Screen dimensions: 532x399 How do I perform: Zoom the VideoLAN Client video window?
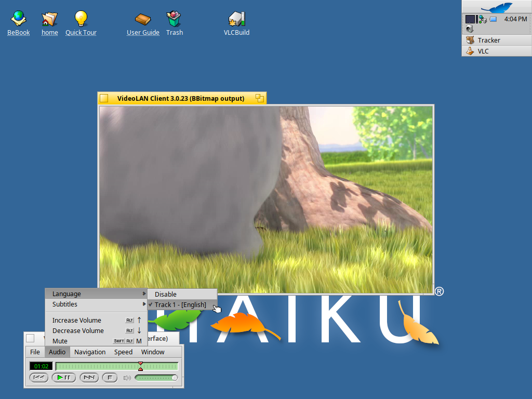click(x=260, y=98)
